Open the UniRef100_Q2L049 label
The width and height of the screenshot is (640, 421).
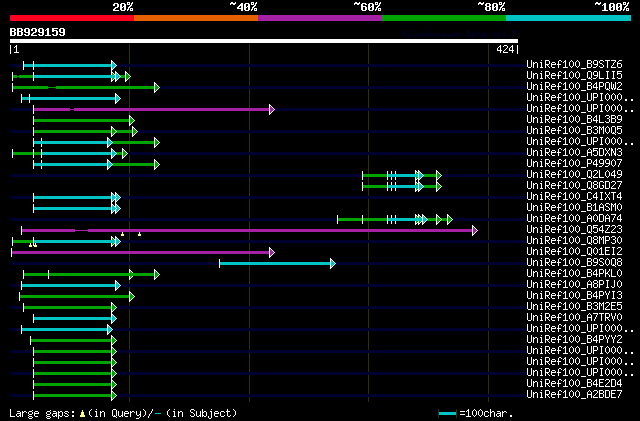pos(574,174)
